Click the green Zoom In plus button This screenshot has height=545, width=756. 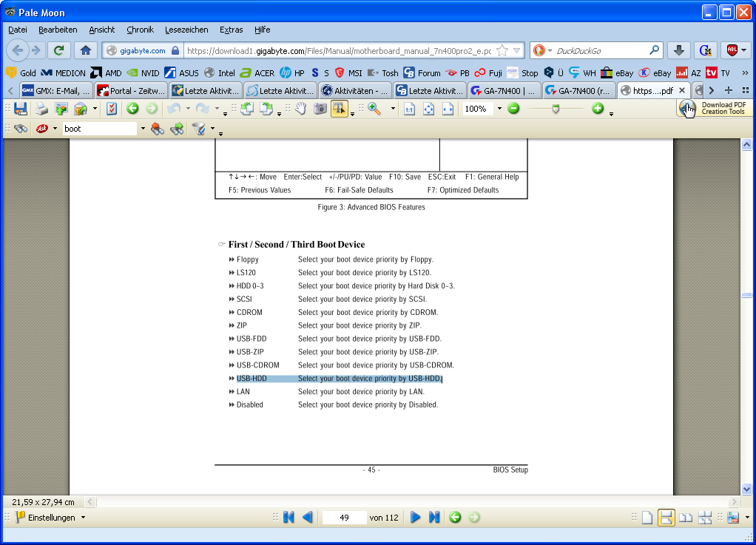point(598,109)
